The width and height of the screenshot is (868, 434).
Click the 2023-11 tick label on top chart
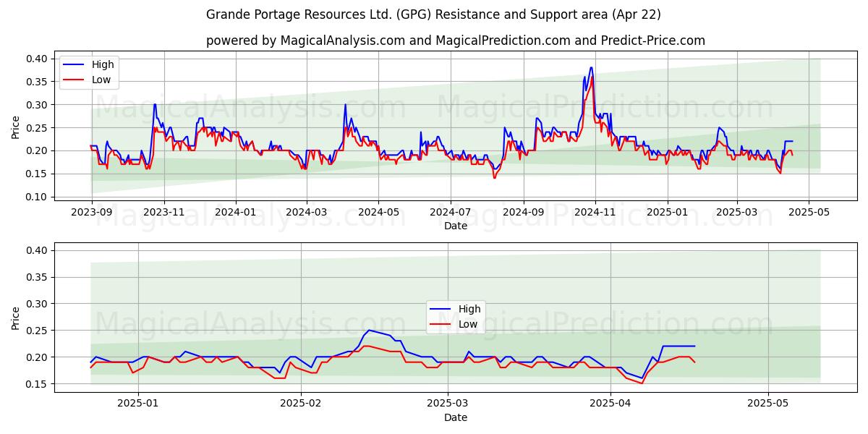[164, 213]
